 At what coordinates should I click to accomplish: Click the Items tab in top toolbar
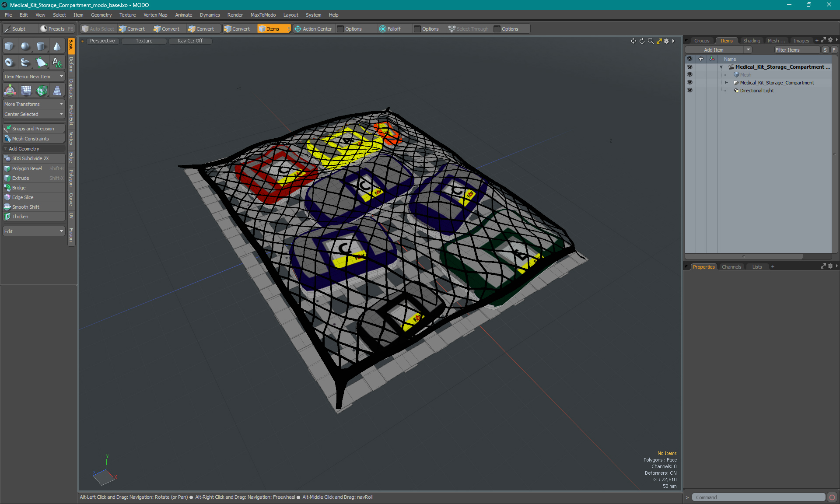pos(273,29)
